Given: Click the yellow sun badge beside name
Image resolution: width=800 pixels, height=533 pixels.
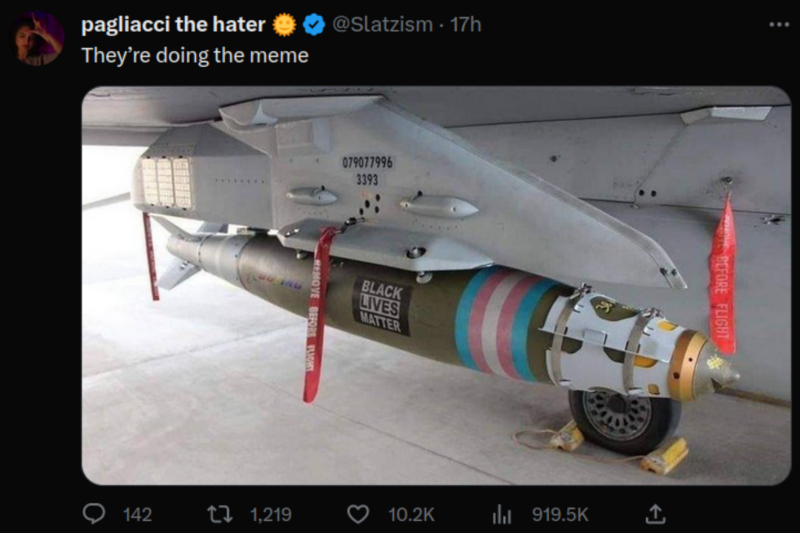Looking at the screenshot, I should click(285, 25).
